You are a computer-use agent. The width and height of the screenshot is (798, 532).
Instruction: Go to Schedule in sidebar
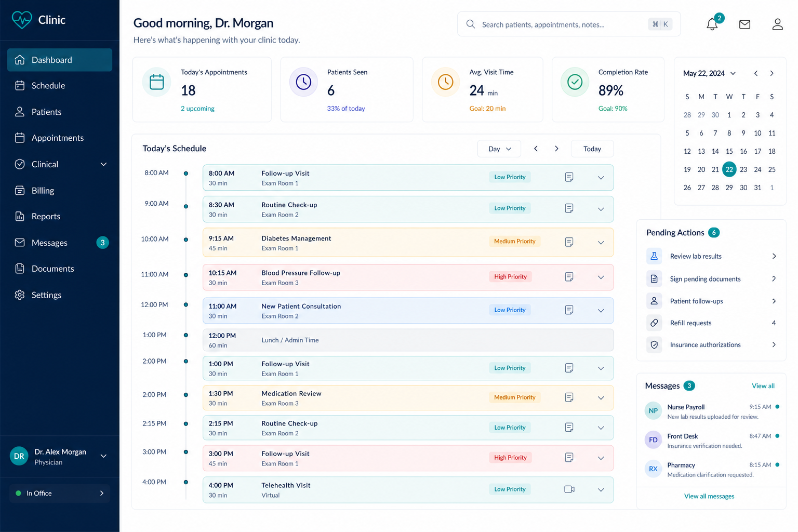[x=60, y=86]
